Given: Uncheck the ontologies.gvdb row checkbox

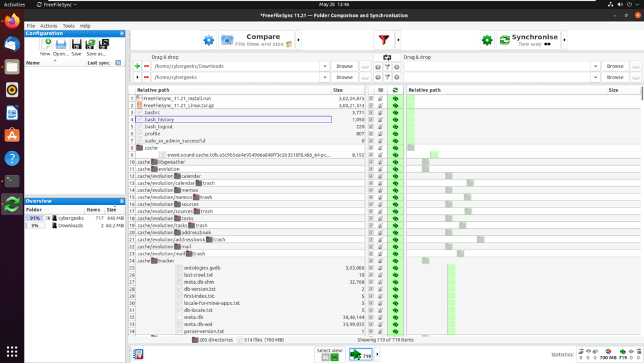Looking at the screenshot, I should point(372,268).
